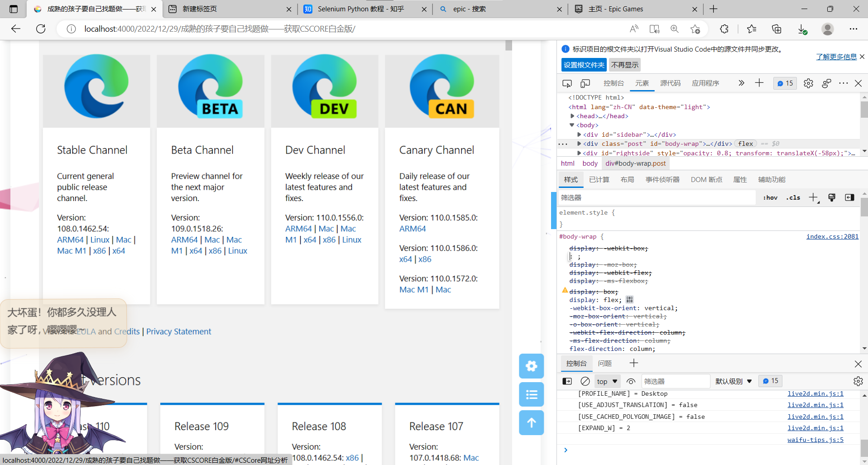Add page to favorites star icon
The height and width of the screenshot is (465, 868).
695,29
